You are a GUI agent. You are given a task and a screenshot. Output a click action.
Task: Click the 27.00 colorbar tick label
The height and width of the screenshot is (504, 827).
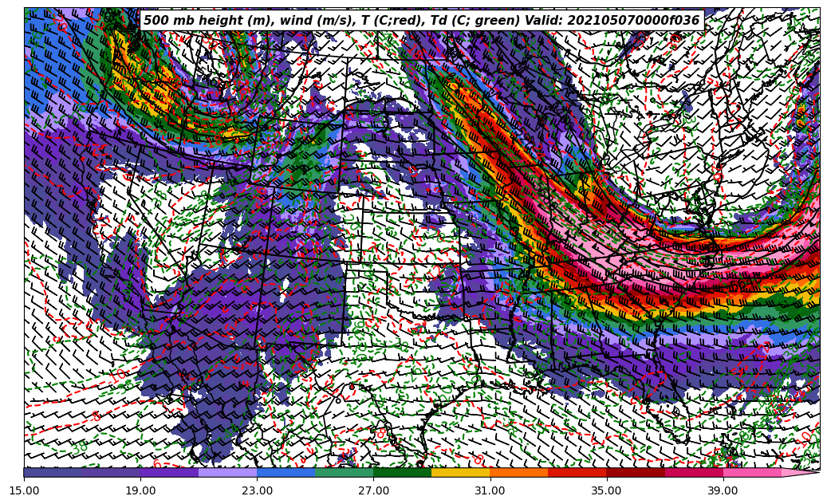[374, 491]
